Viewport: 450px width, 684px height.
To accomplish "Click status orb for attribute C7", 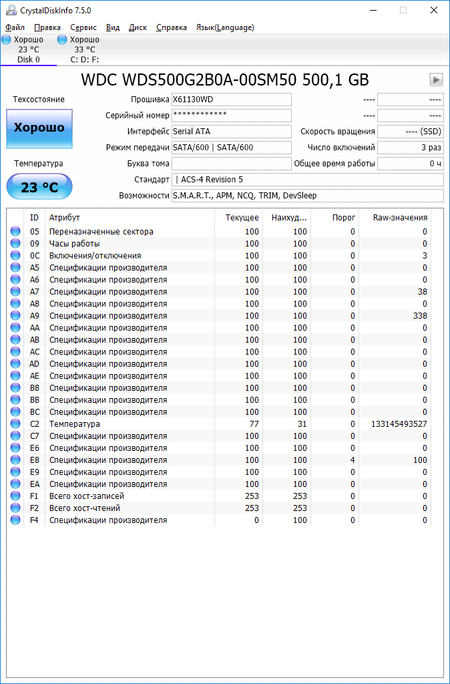I will [x=15, y=436].
